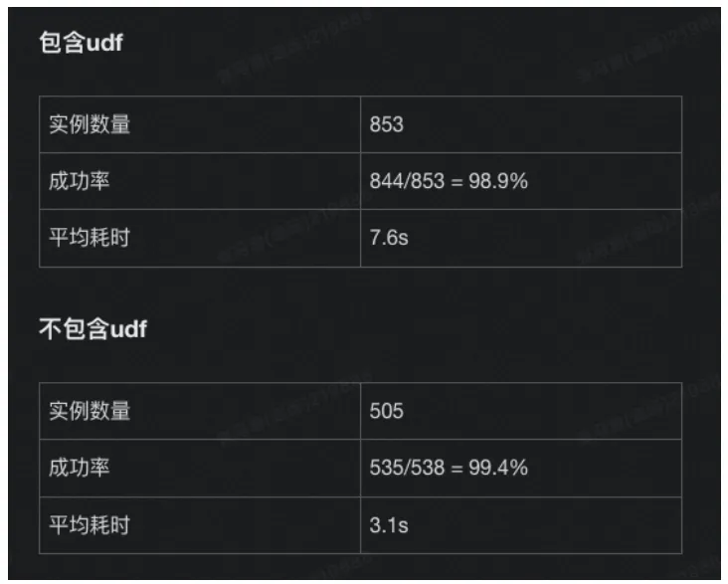
Task: Click the 包含udf heading
Action: point(82,42)
